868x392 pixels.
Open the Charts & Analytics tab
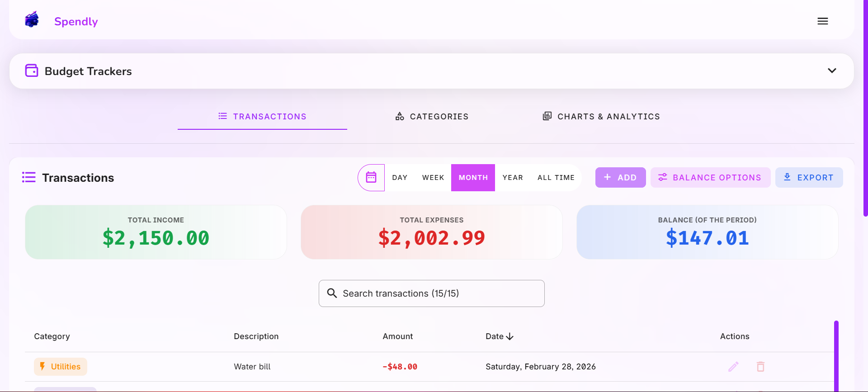(x=601, y=117)
